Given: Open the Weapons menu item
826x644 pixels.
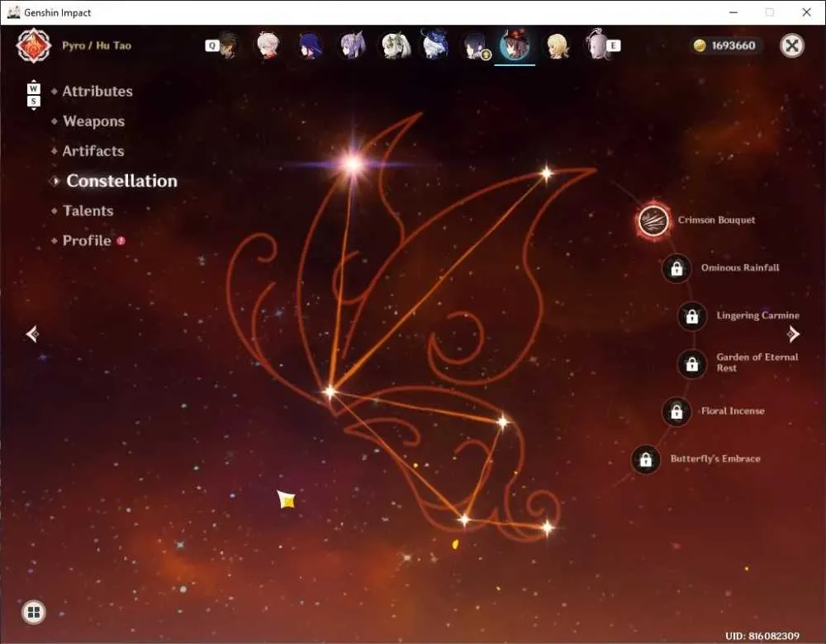Looking at the screenshot, I should point(94,121).
